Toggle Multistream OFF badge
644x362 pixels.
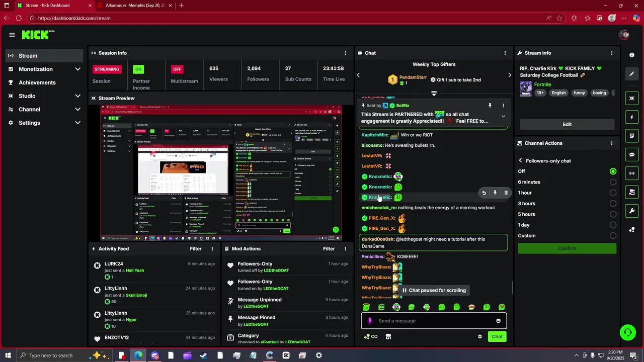click(177, 69)
